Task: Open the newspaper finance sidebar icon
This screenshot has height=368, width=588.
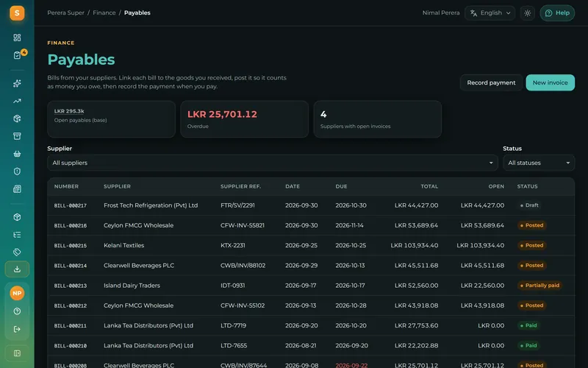Action: click(x=17, y=189)
